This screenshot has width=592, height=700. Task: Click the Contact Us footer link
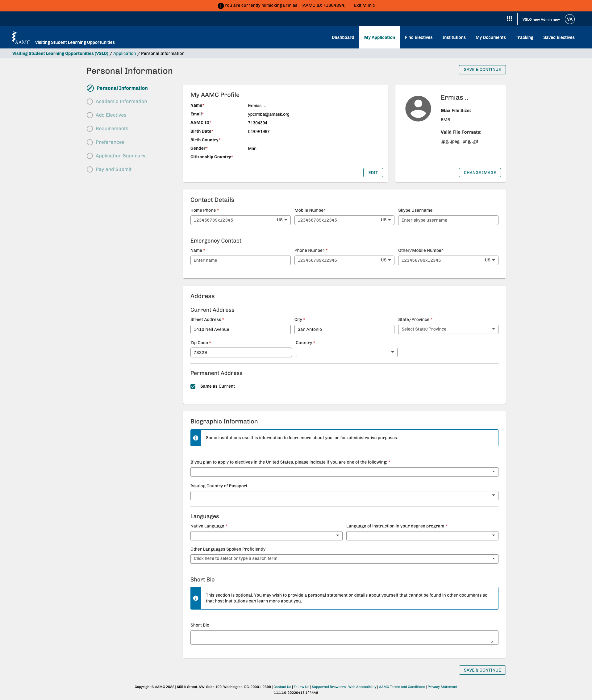(282, 687)
